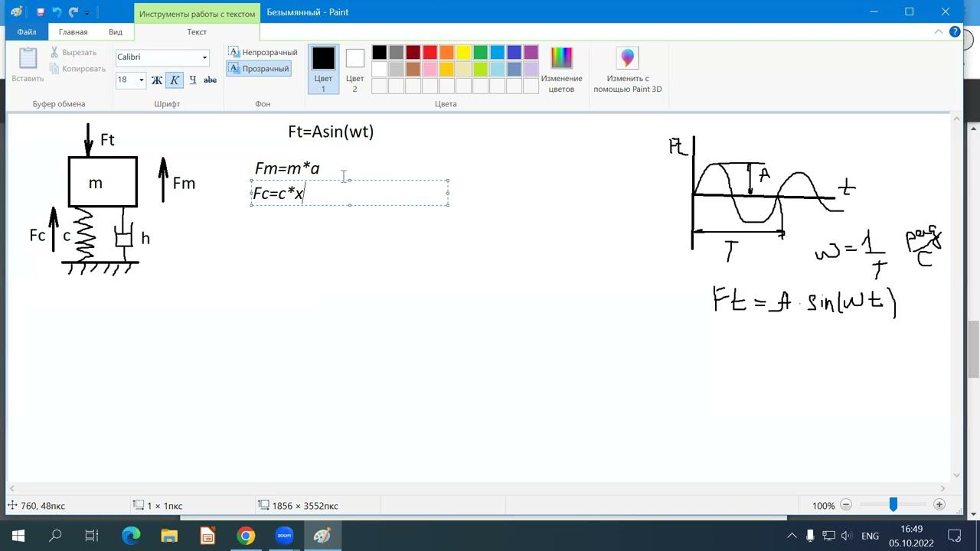Open Task View on the taskbar

(92, 536)
